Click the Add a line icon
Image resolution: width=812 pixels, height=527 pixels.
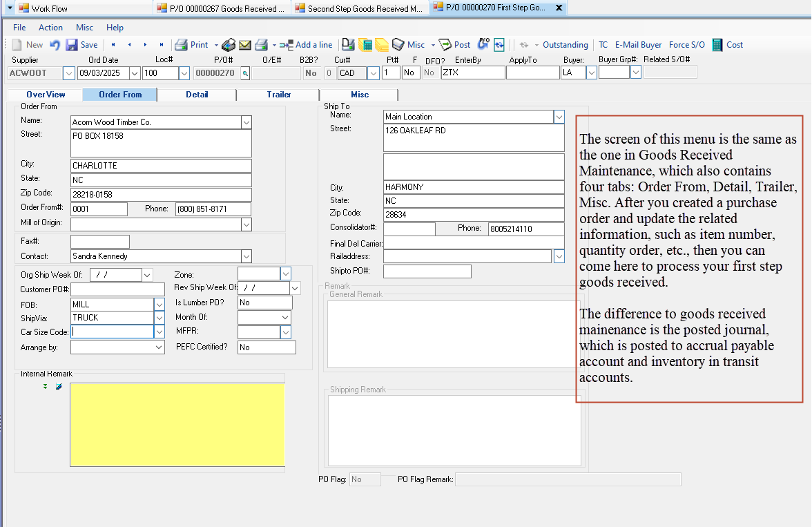286,45
